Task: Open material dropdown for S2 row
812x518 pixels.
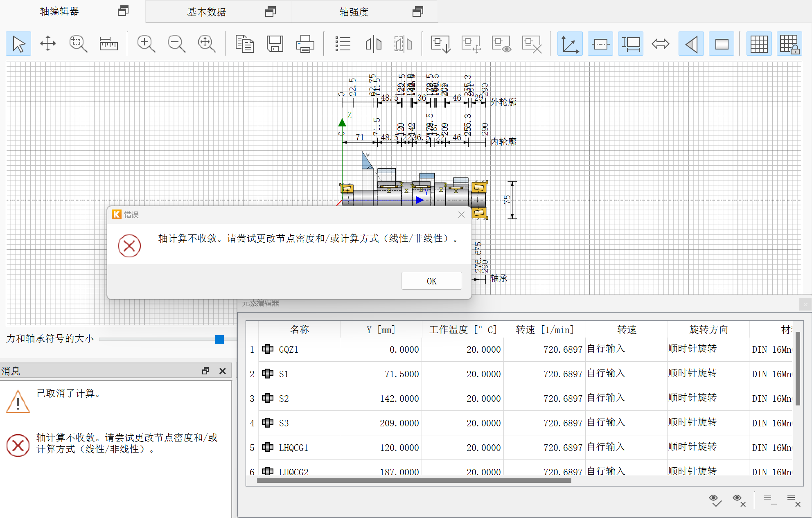Action: click(x=771, y=399)
